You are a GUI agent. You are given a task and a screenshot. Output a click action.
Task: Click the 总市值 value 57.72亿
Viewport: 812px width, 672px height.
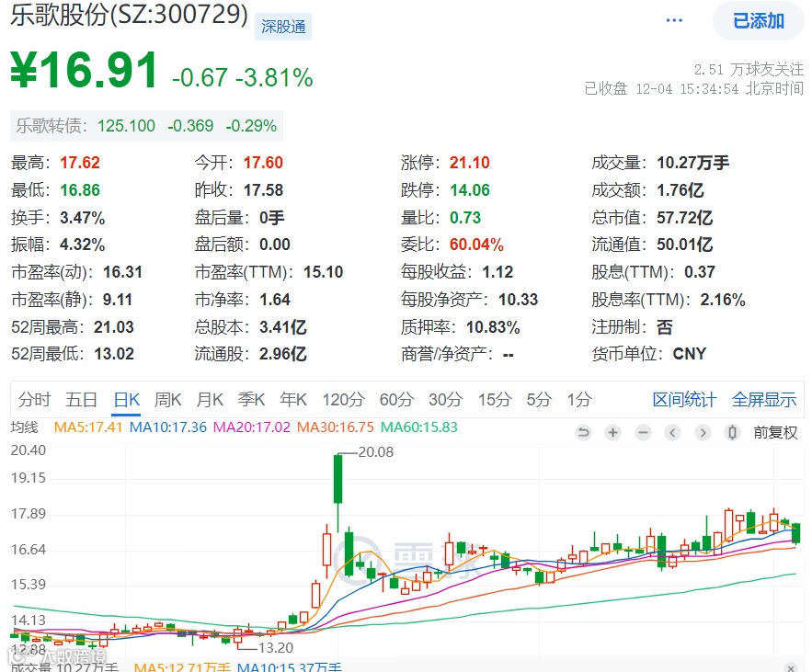tap(684, 218)
